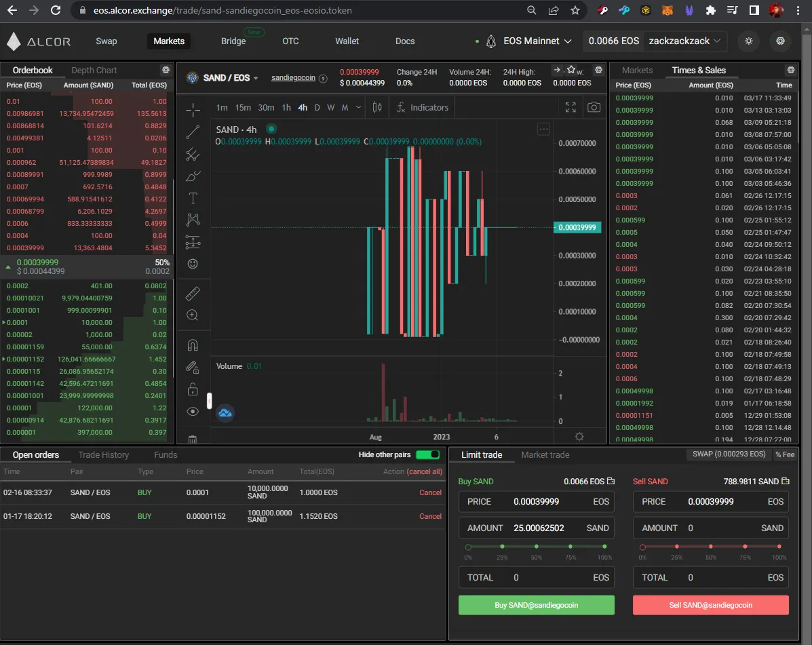Viewport: 812px width, 645px height.
Task: Switch to Depth Chart tab
Action: pos(94,70)
